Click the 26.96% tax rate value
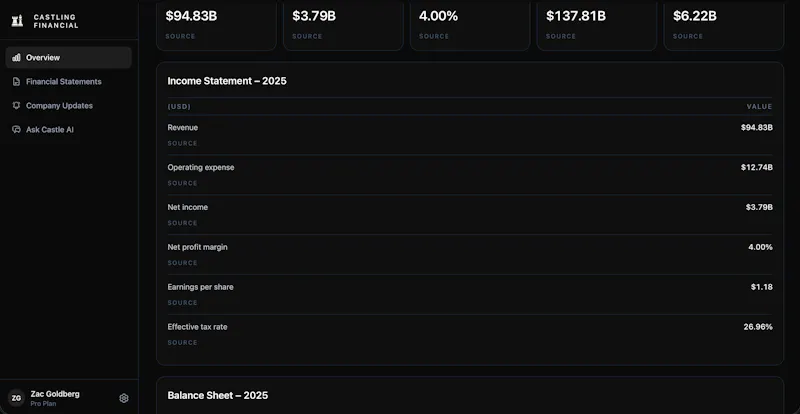Image resolution: width=800 pixels, height=414 pixels. click(758, 327)
